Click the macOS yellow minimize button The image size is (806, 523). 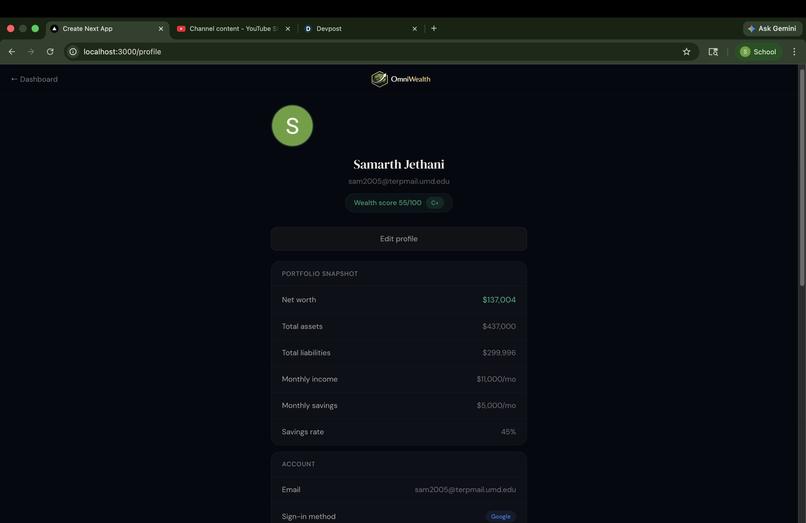tap(23, 29)
